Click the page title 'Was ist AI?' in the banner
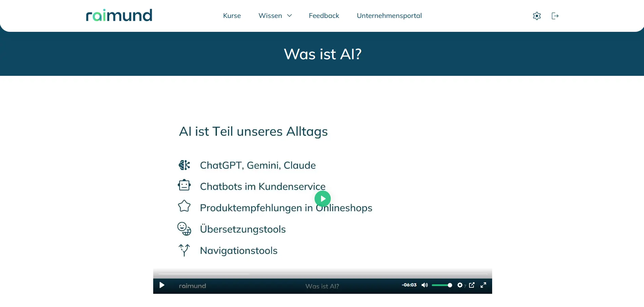Viewport: 644px width, 307px height. (x=323, y=54)
